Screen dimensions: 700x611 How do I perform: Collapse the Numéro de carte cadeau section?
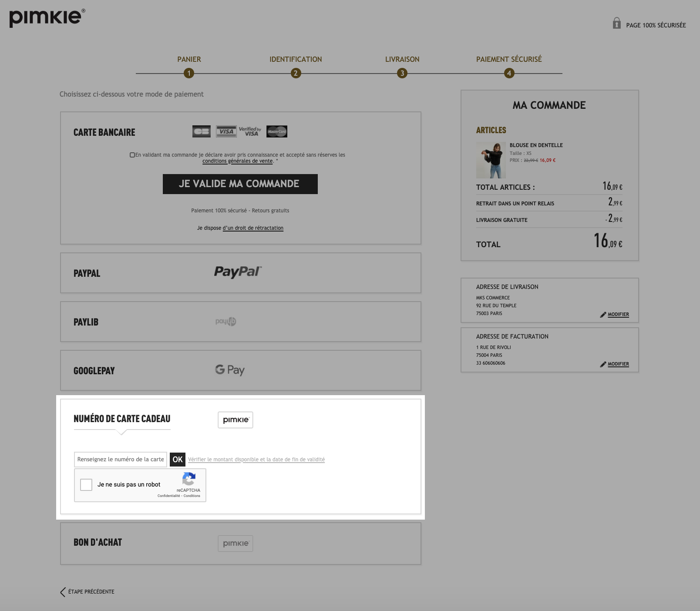[122, 419]
